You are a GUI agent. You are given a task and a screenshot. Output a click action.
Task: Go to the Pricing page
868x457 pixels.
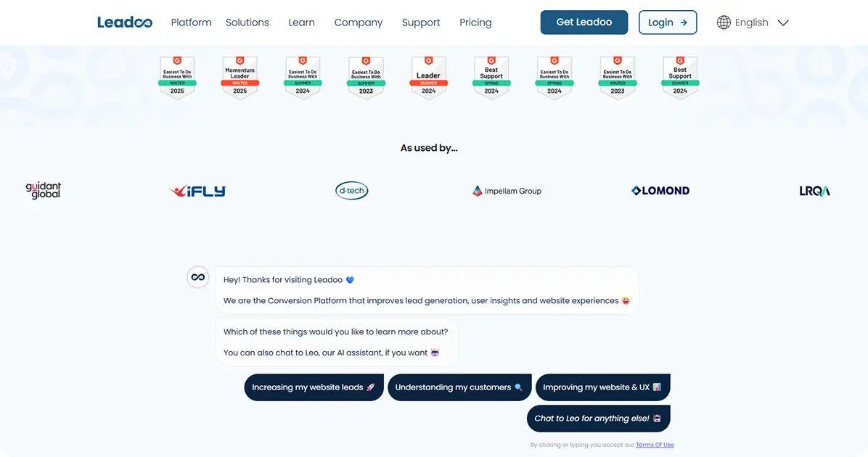(475, 22)
